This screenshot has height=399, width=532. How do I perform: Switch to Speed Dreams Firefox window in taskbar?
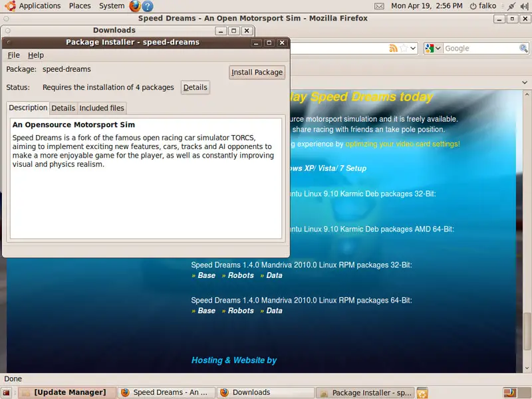(x=167, y=392)
